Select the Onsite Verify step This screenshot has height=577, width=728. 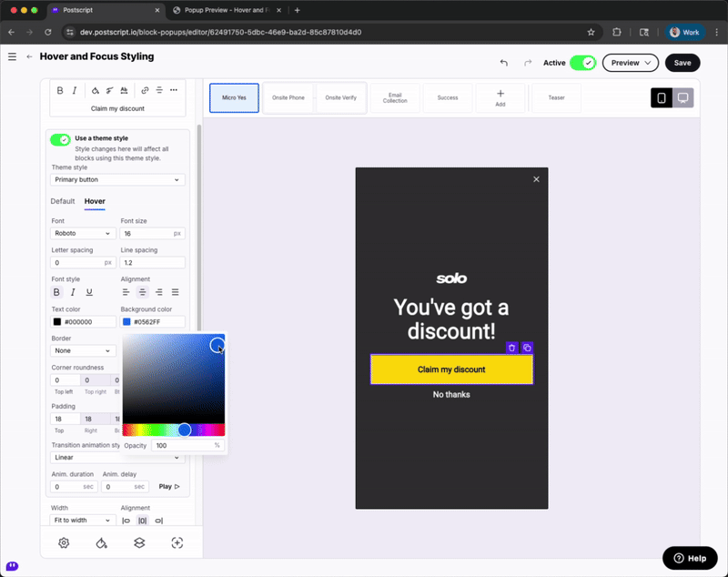click(x=340, y=98)
